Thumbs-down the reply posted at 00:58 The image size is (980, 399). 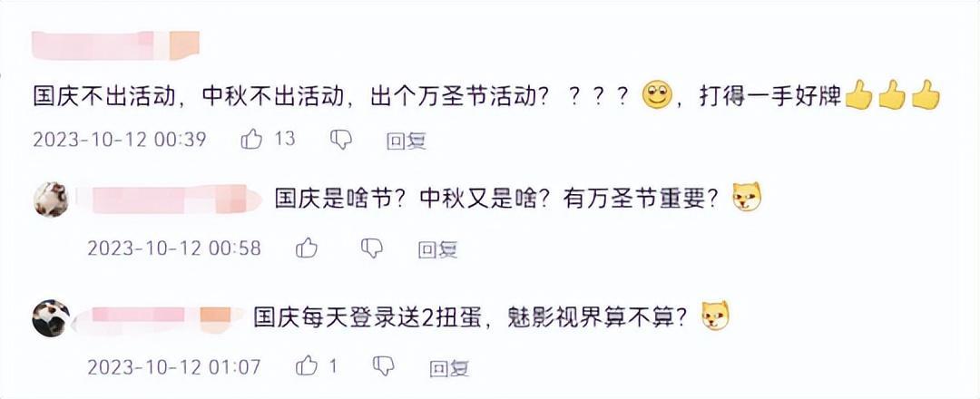tap(371, 248)
